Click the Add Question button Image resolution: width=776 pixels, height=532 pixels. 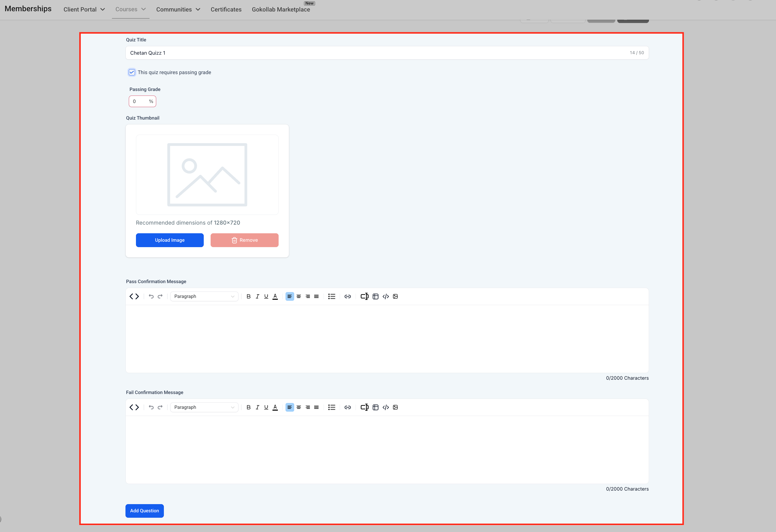coord(145,511)
